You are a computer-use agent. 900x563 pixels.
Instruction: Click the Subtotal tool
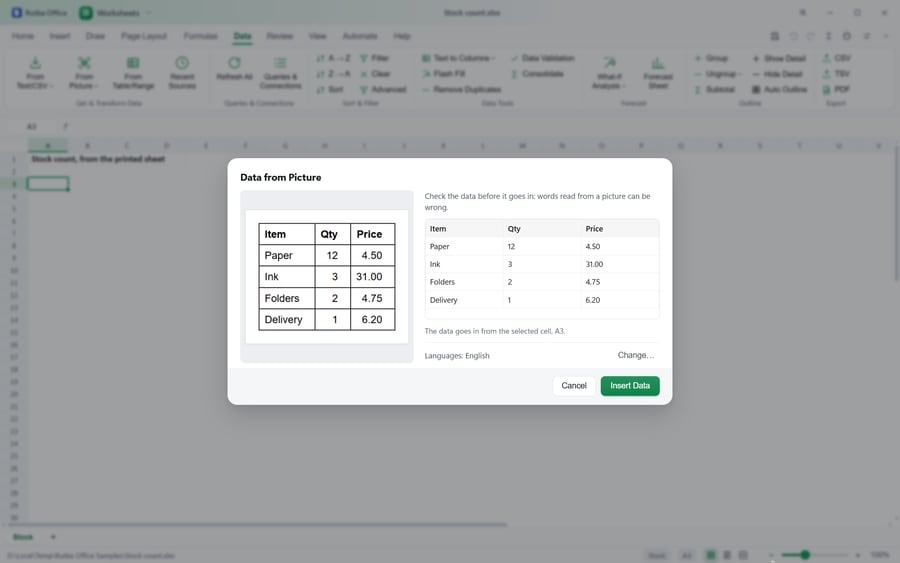(x=715, y=89)
